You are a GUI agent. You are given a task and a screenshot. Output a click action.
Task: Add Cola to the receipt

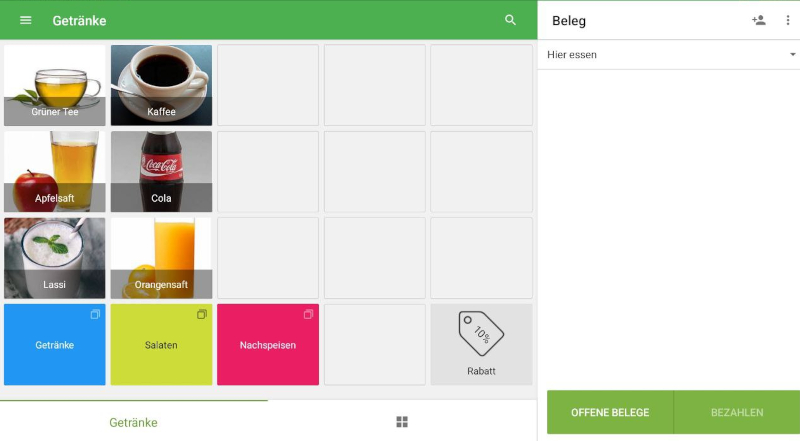coord(161,172)
